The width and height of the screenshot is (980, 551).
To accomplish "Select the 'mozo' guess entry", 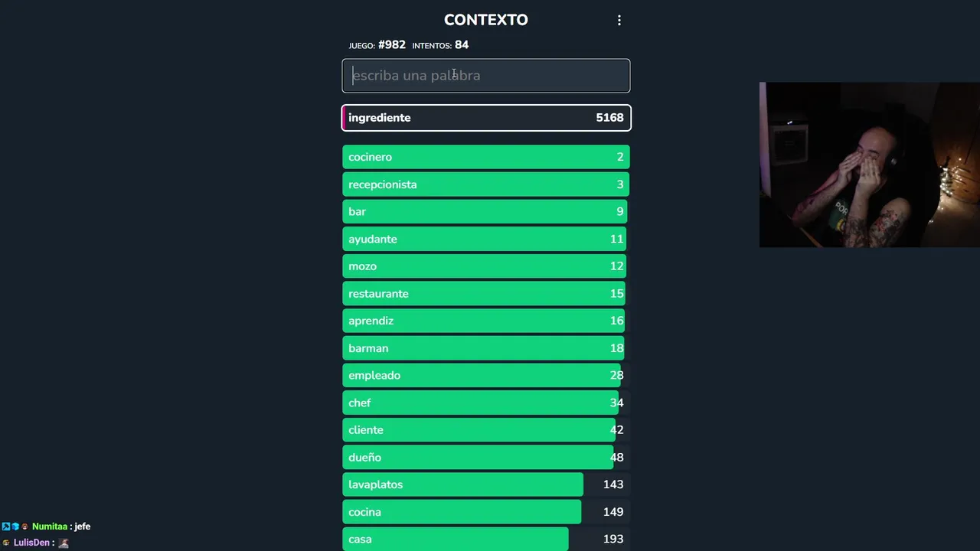I will point(486,266).
